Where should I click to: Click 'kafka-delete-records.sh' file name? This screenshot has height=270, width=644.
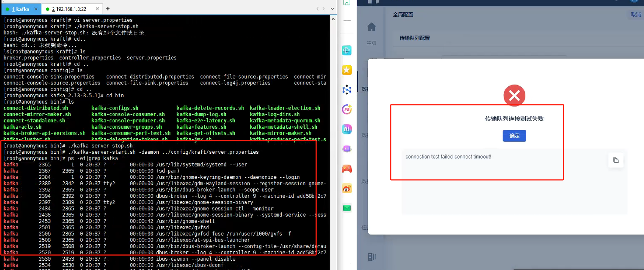pyautogui.click(x=210, y=108)
